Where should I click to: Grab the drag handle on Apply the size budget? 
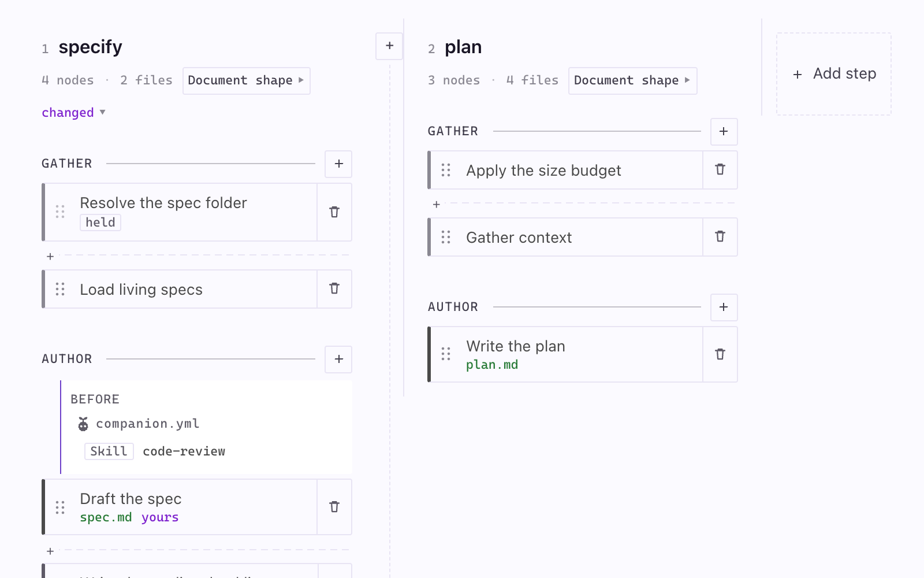pos(446,170)
